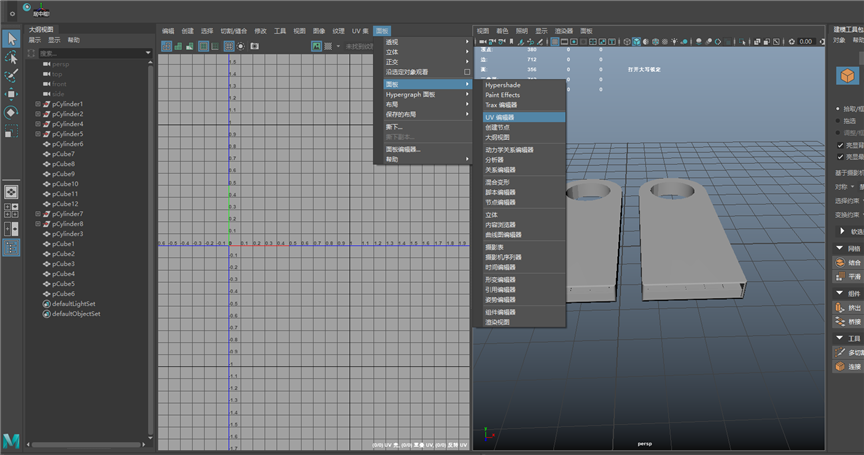Expand the pCylinder8 tree node

[38, 224]
